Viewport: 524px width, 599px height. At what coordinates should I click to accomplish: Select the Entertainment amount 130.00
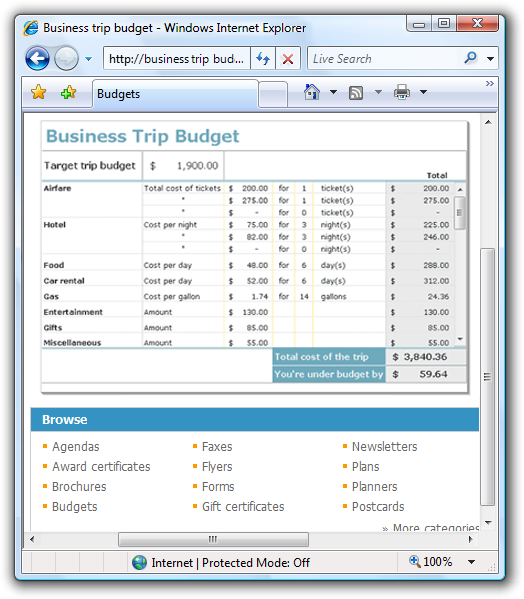click(x=255, y=312)
